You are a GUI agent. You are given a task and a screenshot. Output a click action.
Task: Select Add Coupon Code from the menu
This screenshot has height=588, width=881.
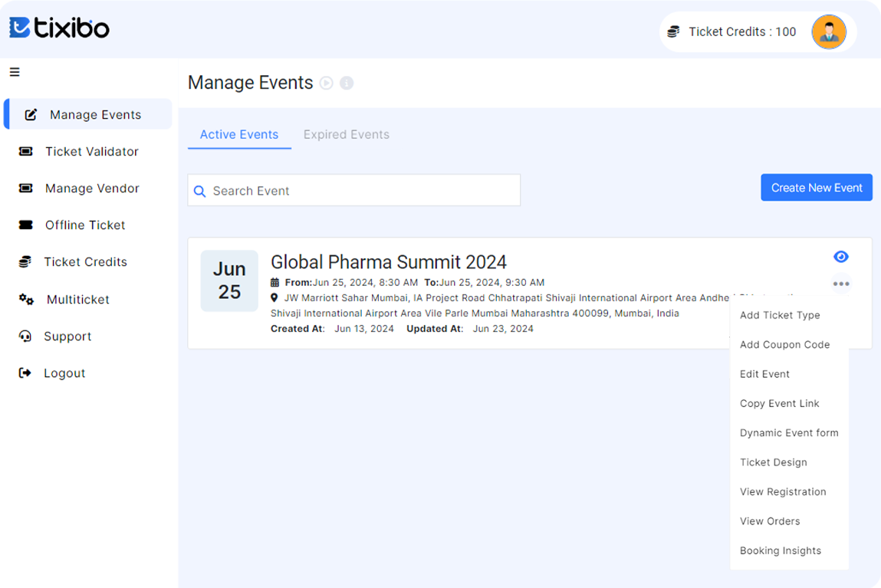point(784,345)
